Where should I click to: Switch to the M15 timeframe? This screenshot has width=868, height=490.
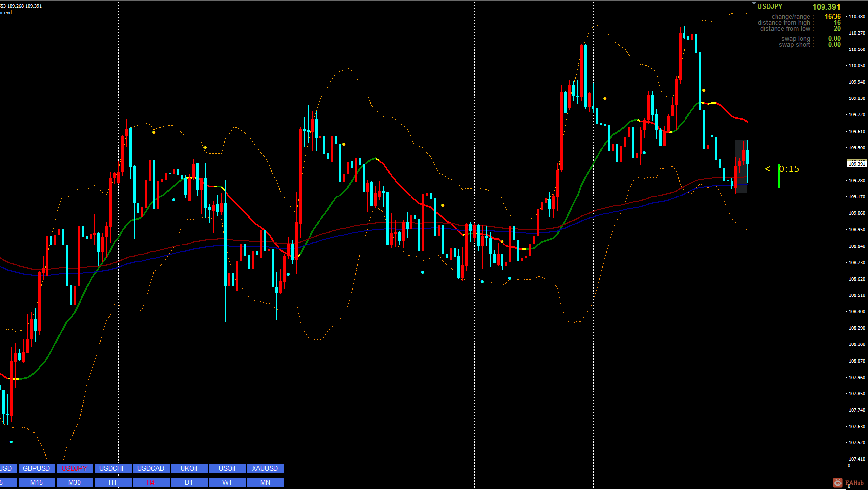click(37, 482)
